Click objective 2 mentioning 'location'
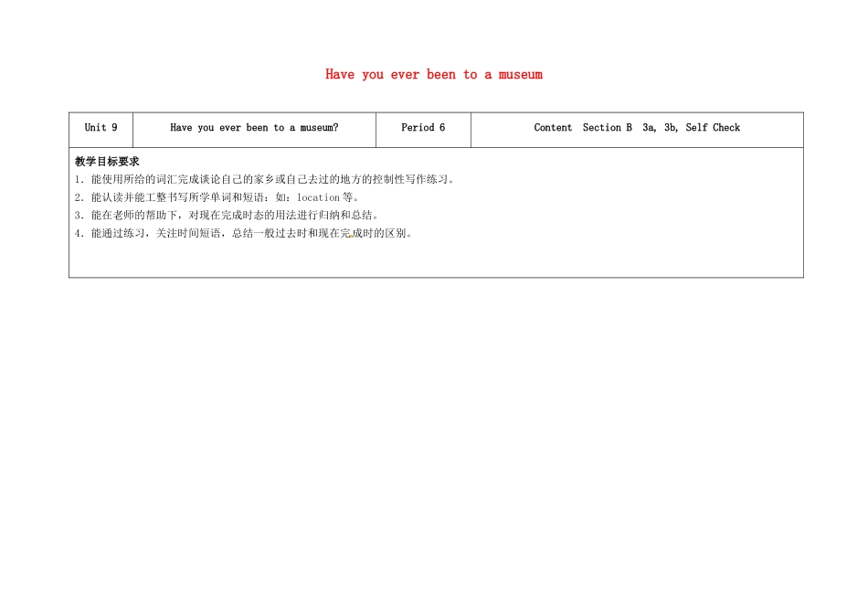This screenshot has width=868, height=614. click(217, 197)
